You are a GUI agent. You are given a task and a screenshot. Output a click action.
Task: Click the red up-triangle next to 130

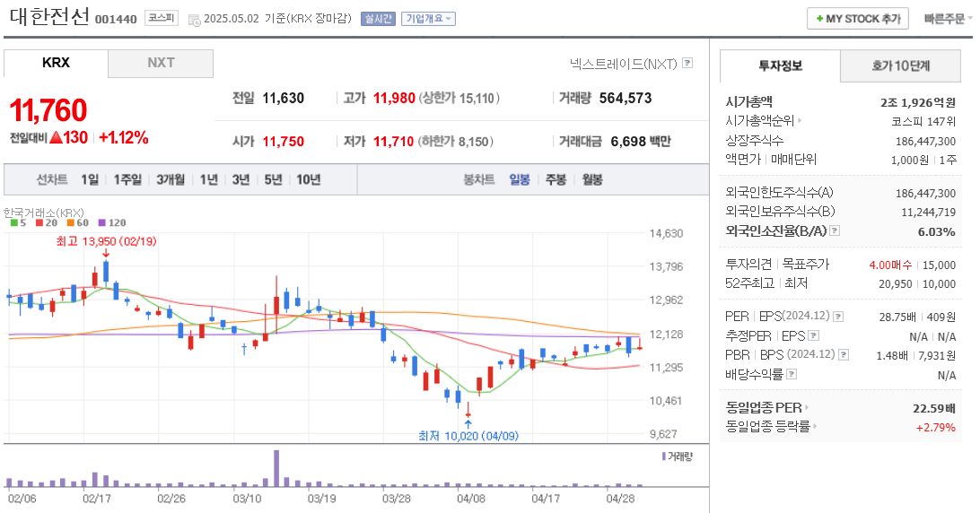click(56, 137)
